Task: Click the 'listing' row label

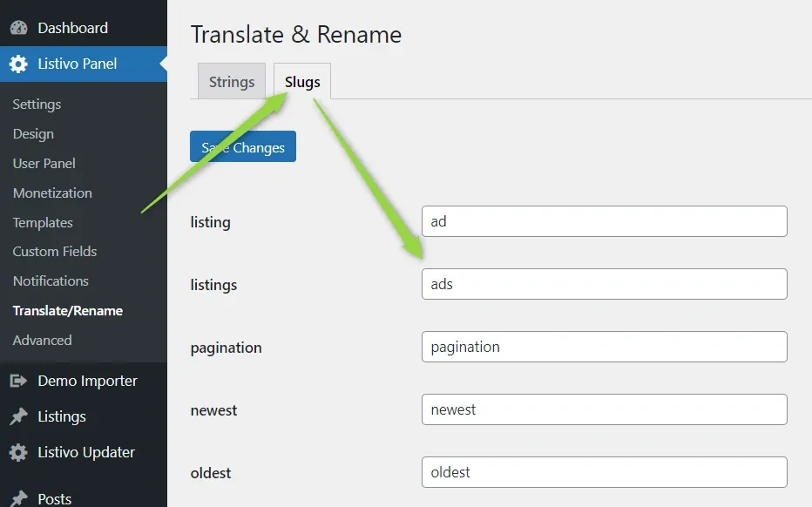Action: (x=210, y=222)
